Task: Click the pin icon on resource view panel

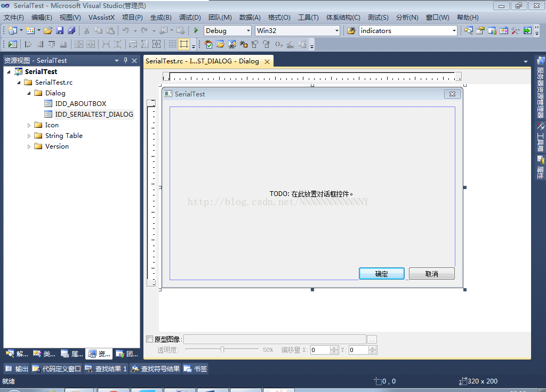Action: [x=126, y=61]
